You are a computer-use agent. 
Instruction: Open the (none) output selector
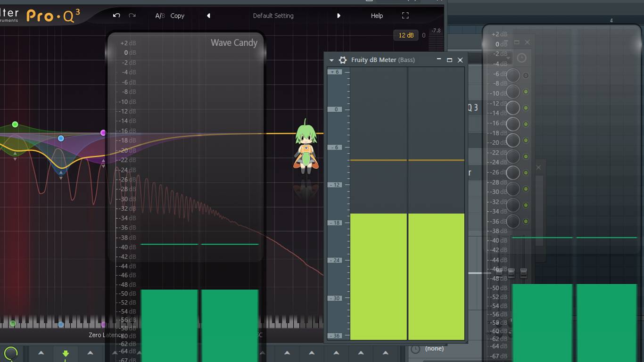434,349
